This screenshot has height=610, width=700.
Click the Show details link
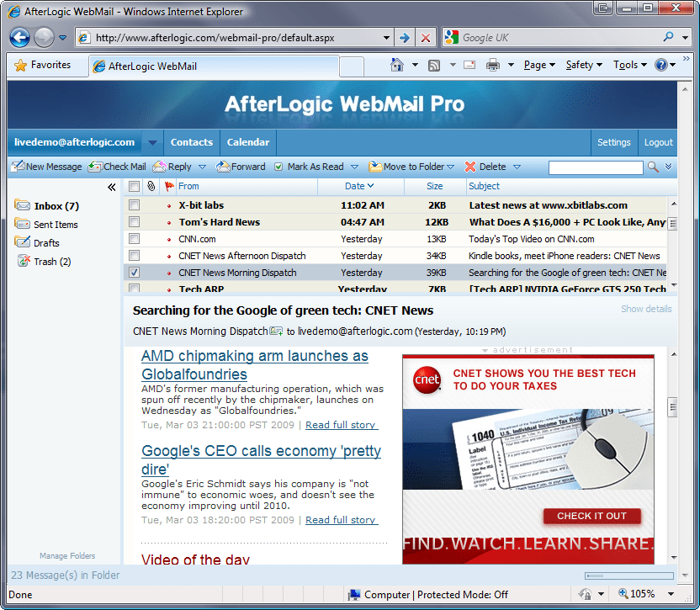pos(645,309)
